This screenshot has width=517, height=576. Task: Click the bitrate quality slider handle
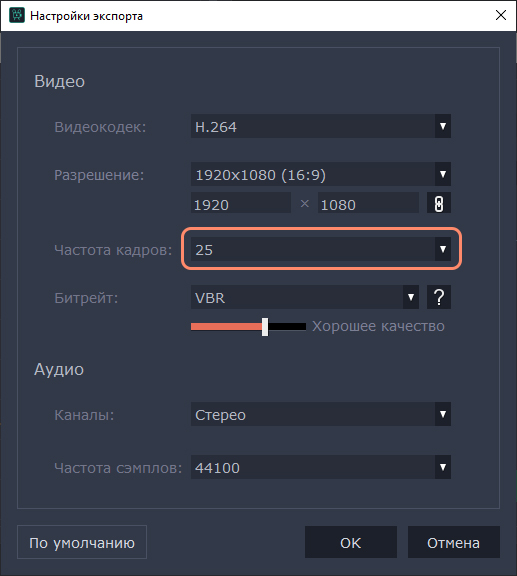265,327
